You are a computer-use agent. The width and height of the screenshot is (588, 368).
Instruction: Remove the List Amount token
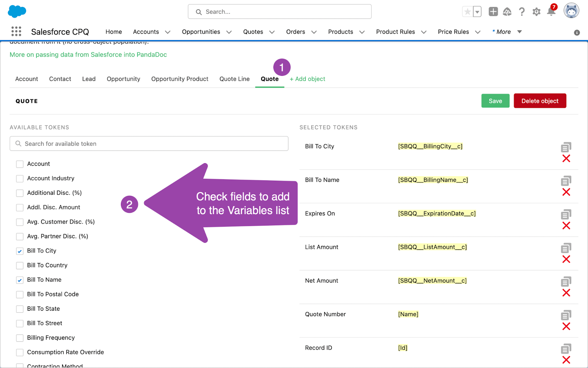566,259
